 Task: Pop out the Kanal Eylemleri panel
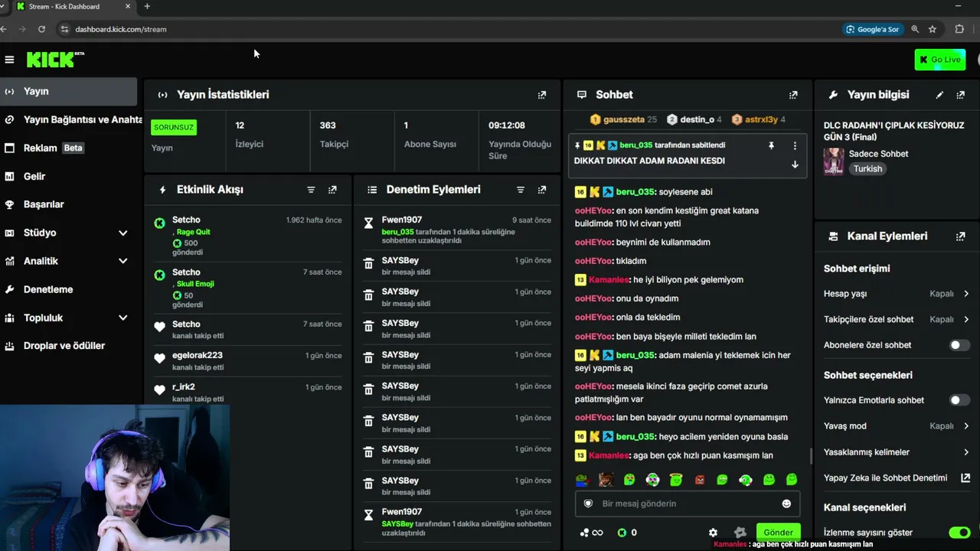(x=961, y=236)
